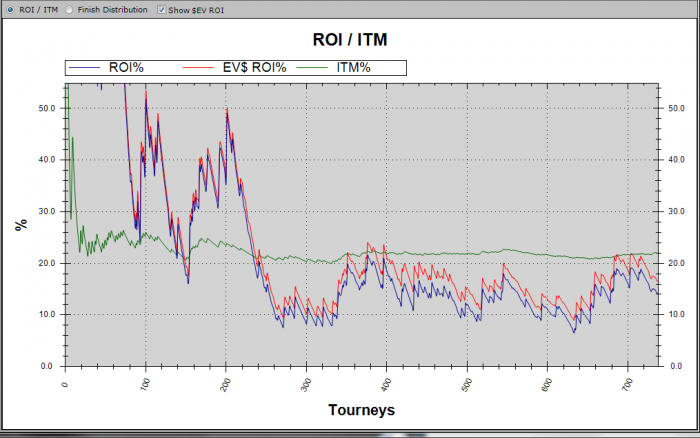Screen dimensions: 700x438
Task: Click the ITM% legend entry
Action: [334, 67]
